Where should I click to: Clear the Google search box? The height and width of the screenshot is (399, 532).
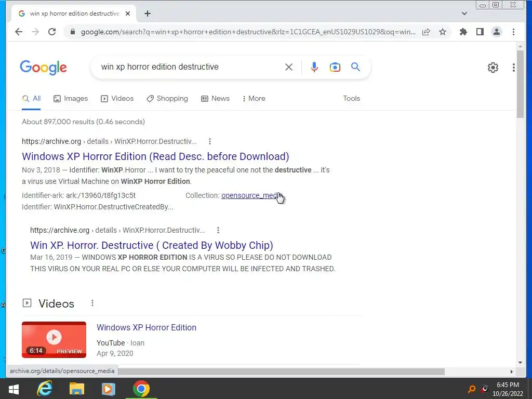click(289, 67)
